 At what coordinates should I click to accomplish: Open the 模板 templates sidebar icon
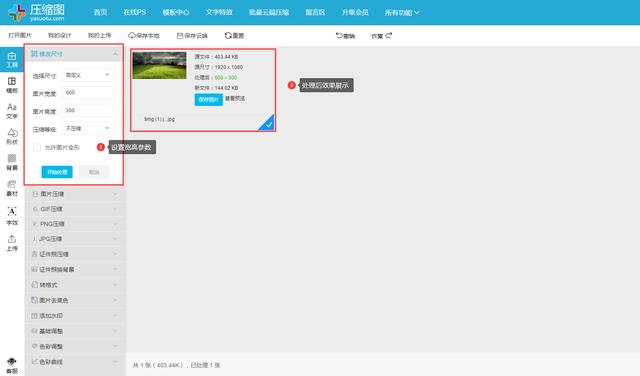pos(12,85)
